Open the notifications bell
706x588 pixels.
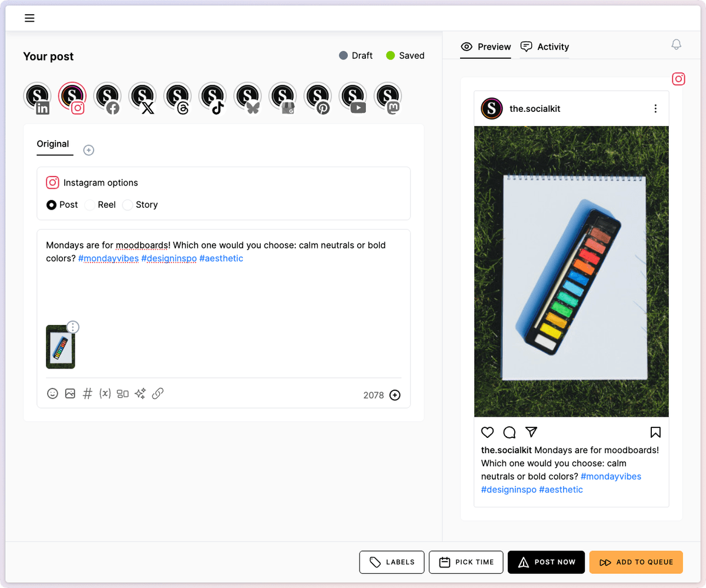pos(677,45)
